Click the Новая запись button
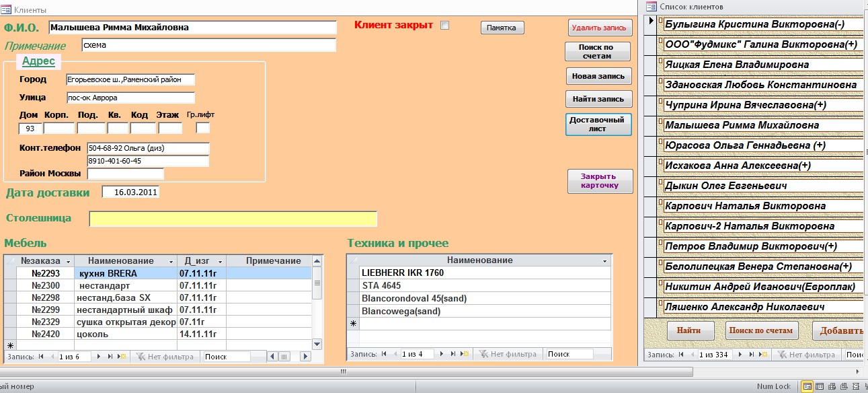868x393 pixels. pos(598,76)
